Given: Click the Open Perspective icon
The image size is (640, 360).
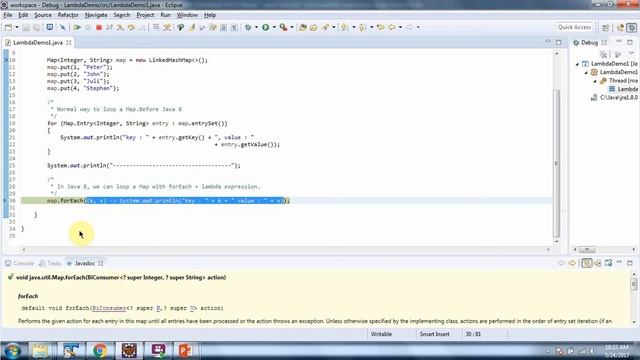Looking at the screenshot, I should click(606, 27).
